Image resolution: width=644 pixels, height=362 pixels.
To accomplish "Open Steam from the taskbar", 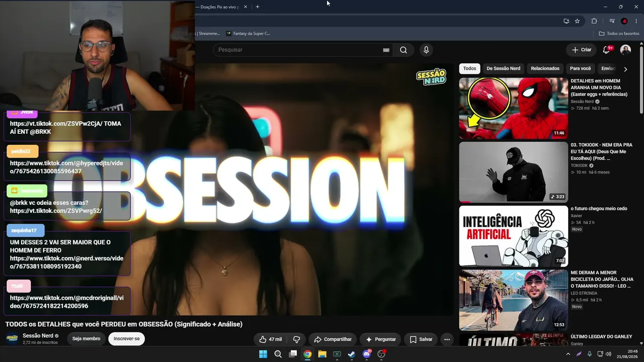I will tap(352, 354).
